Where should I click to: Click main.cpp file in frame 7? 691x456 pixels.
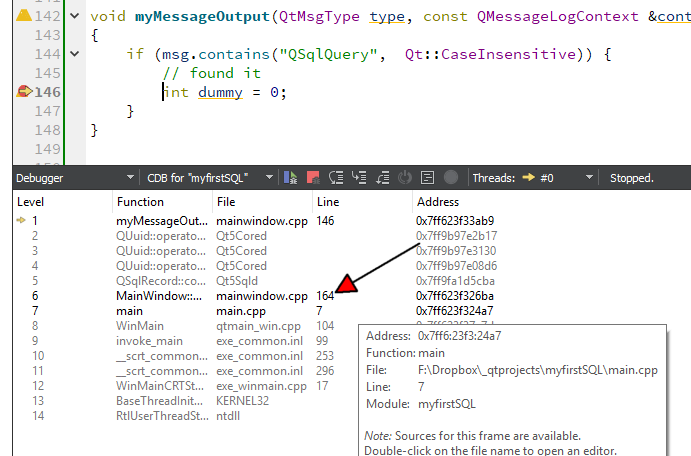click(241, 311)
